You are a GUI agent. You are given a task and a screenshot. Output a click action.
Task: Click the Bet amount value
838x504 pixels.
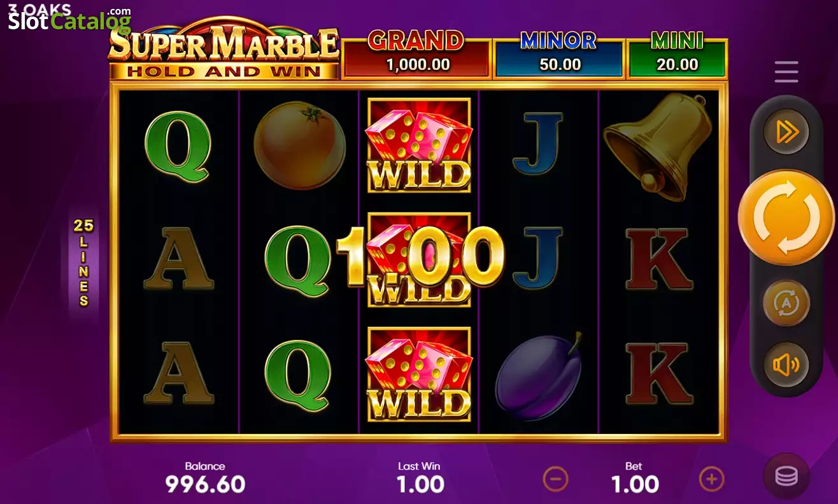[x=635, y=485]
